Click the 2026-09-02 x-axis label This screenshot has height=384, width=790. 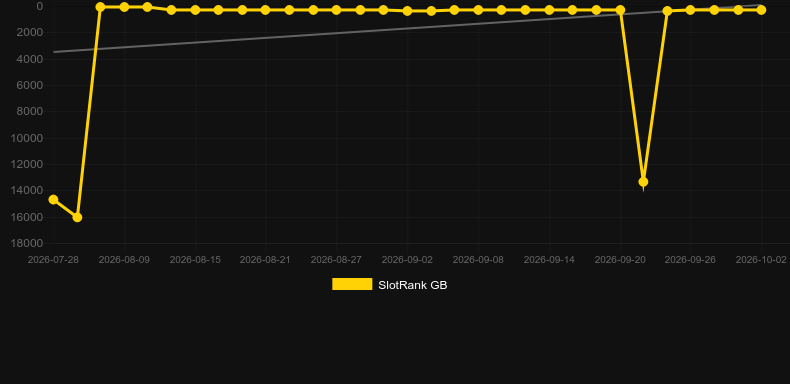[x=407, y=260]
